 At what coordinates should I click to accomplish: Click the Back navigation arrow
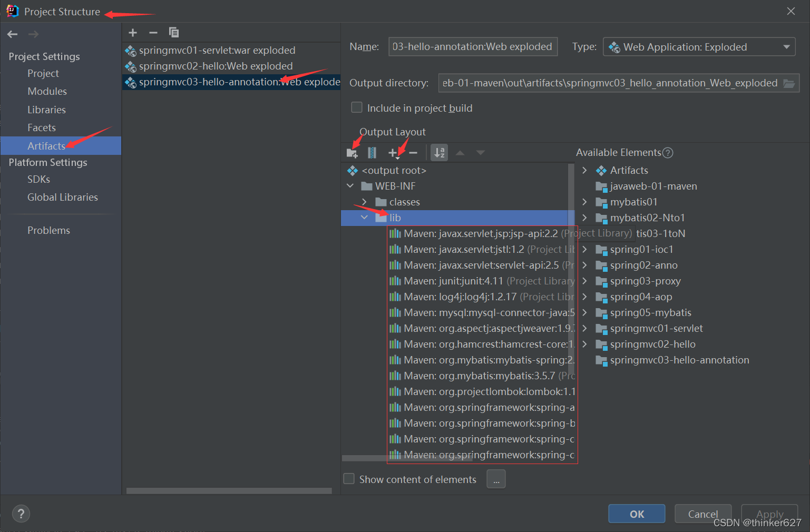(13, 34)
